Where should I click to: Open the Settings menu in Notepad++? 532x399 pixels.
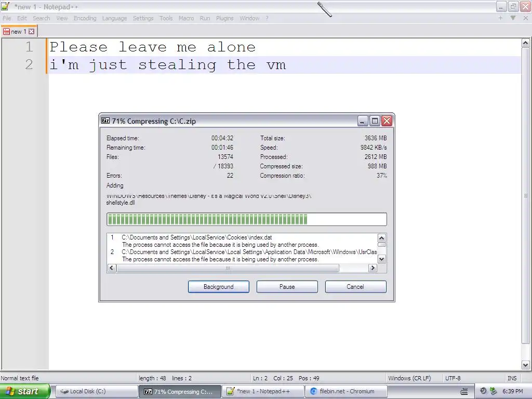143,18
